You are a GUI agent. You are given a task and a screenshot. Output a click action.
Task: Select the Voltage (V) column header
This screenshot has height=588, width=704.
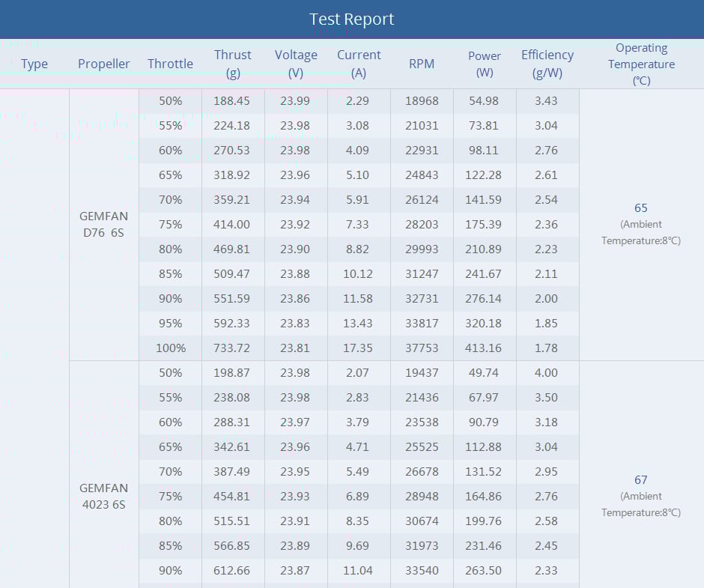(296, 64)
